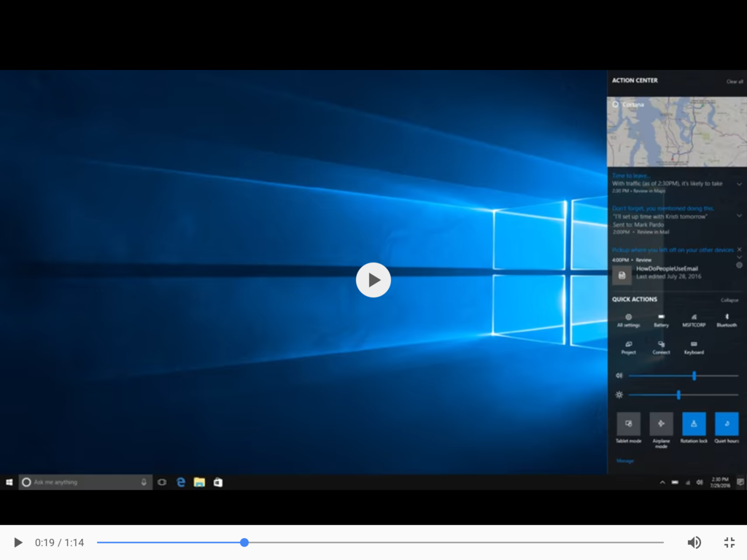Image resolution: width=747 pixels, height=560 pixels.
Task: Open Keyboard quick action
Action: pos(694,348)
